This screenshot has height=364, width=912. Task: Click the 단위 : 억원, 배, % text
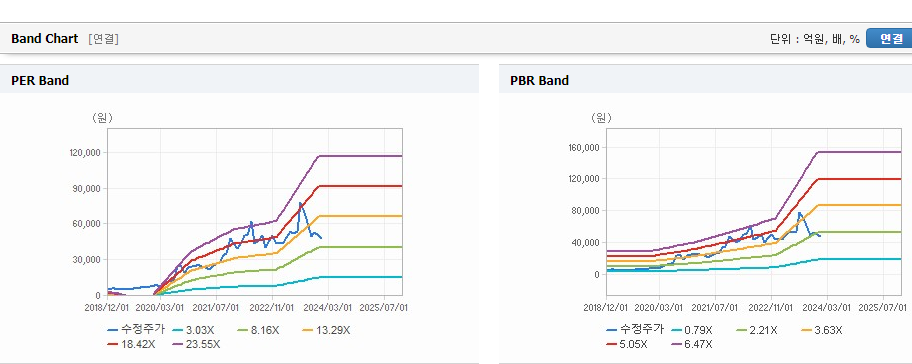coord(814,39)
